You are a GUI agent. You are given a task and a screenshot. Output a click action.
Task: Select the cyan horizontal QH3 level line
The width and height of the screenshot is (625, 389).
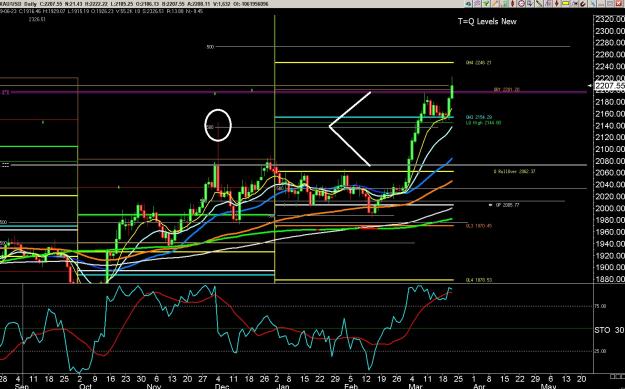click(364, 117)
